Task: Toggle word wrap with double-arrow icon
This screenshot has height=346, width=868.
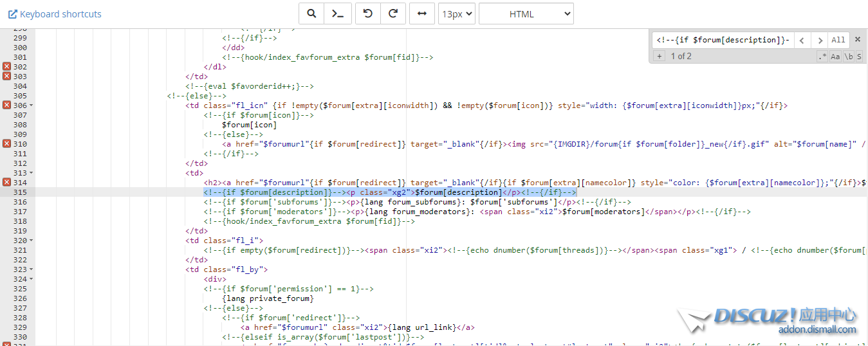Action: pyautogui.click(x=422, y=14)
